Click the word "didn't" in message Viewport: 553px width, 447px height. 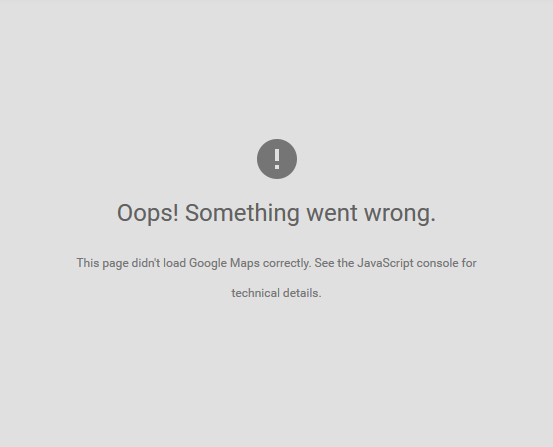(146, 263)
